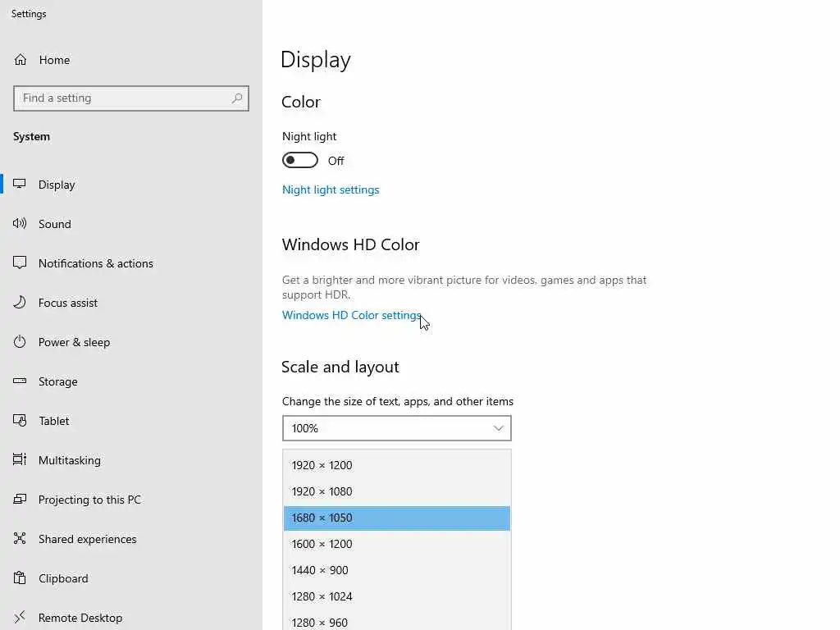This screenshot has width=840, height=630.
Task: Choose 1600 × 1200 resolution
Action: click(x=397, y=544)
